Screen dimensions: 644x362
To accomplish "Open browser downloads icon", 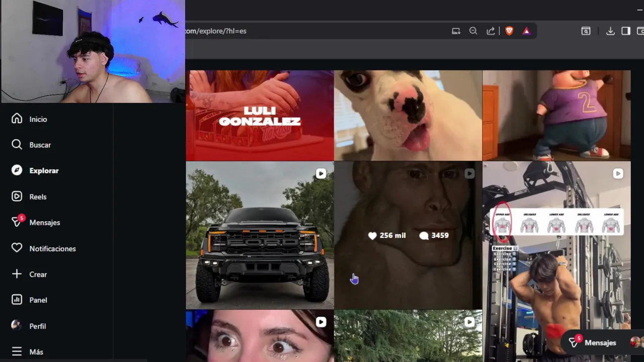I will click(x=610, y=31).
